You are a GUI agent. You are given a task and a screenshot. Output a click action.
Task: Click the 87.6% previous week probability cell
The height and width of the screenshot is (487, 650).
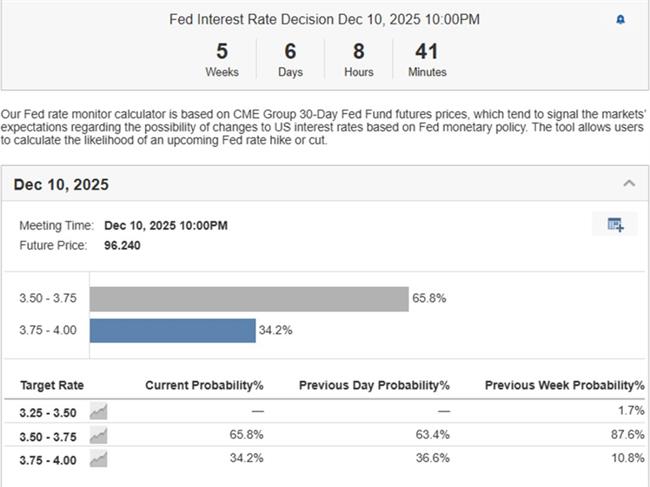pos(626,435)
